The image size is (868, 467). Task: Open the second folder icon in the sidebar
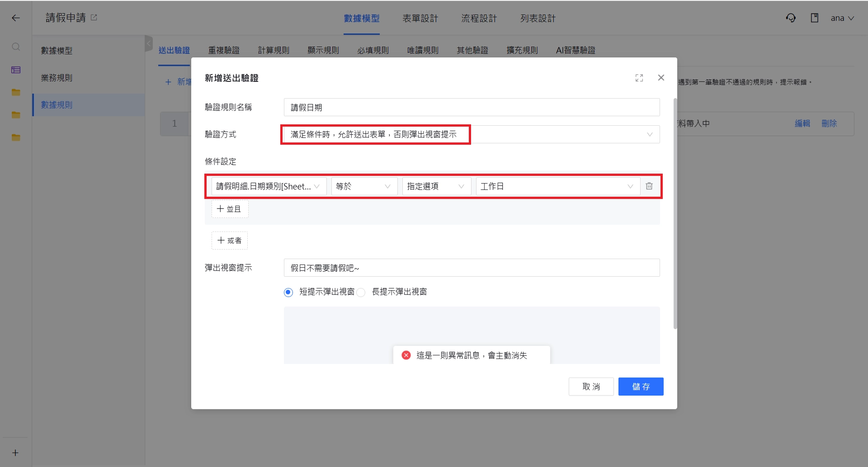[16, 115]
